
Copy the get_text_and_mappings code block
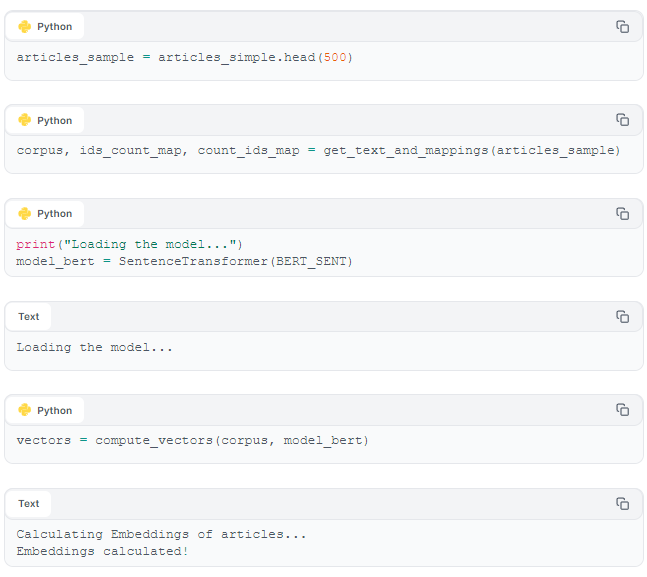pos(622,120)
